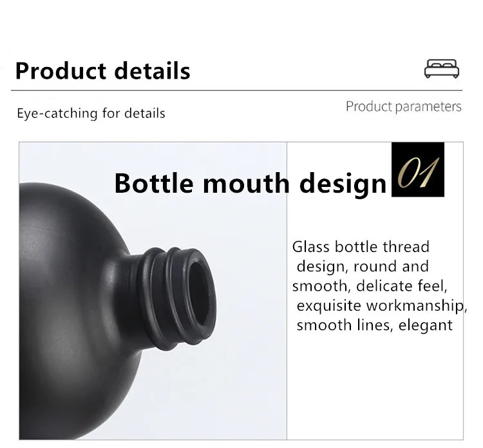Image resolution: width=483 pixels, height=448 pixels.
Task: Click the smooth lines, elegant text
Action: pyautogui.click(x=375, y=326)
